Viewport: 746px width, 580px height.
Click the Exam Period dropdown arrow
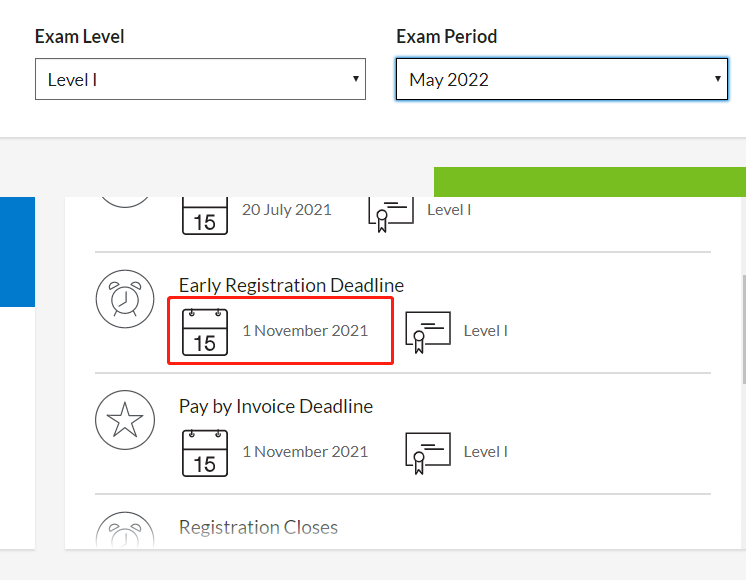(717, 79)
